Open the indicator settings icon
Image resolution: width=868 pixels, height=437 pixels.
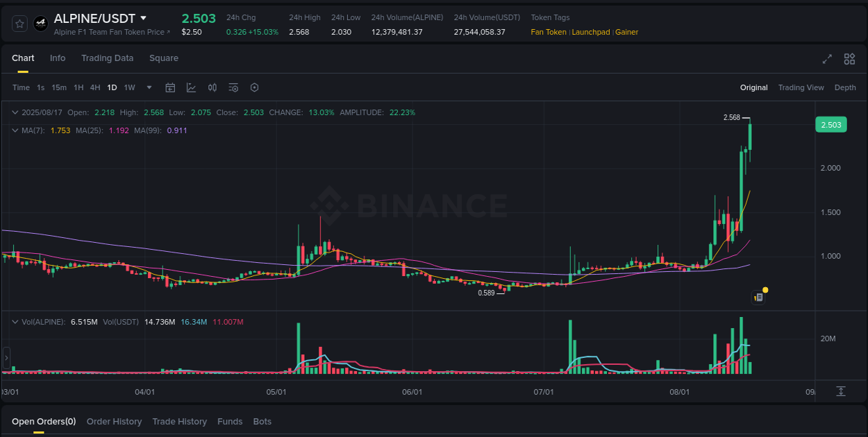coord(233,87)
